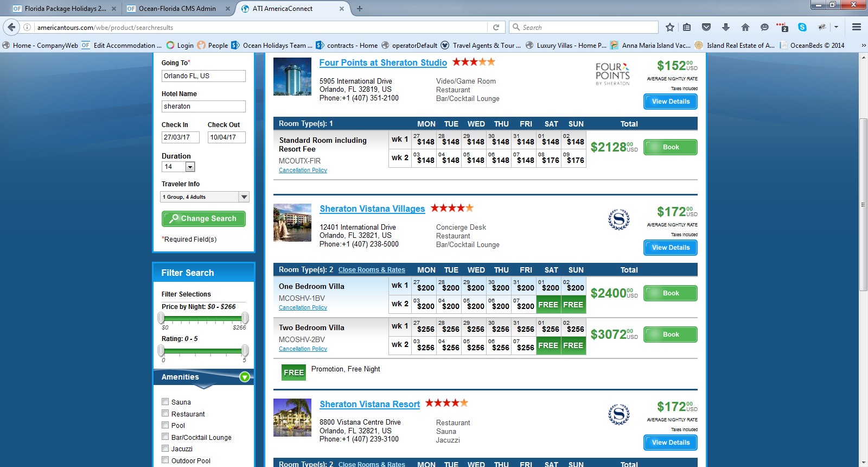Open the Ocean Holidays Team bookmark
The width and height of the screenshot is (868, 467).
tap(272, 46)
